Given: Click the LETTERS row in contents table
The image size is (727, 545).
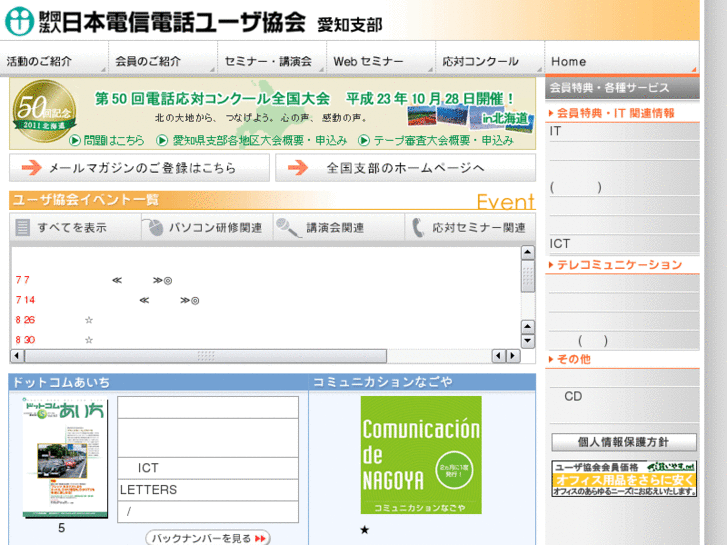Looking at the screenshot, I should 208,490.
